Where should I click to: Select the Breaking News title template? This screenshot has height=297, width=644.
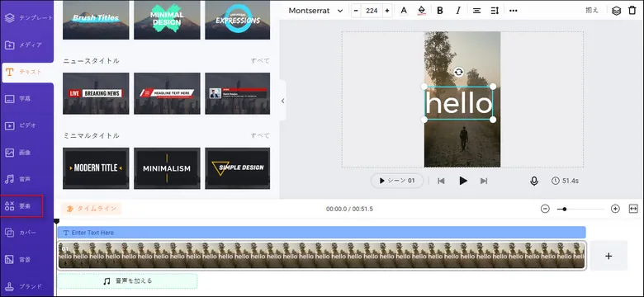point(96,93)
